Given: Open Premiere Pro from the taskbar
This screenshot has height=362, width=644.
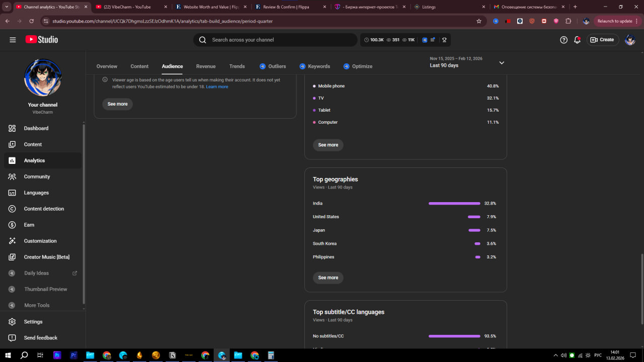Looking at the screenshot, I should [73, 355].
